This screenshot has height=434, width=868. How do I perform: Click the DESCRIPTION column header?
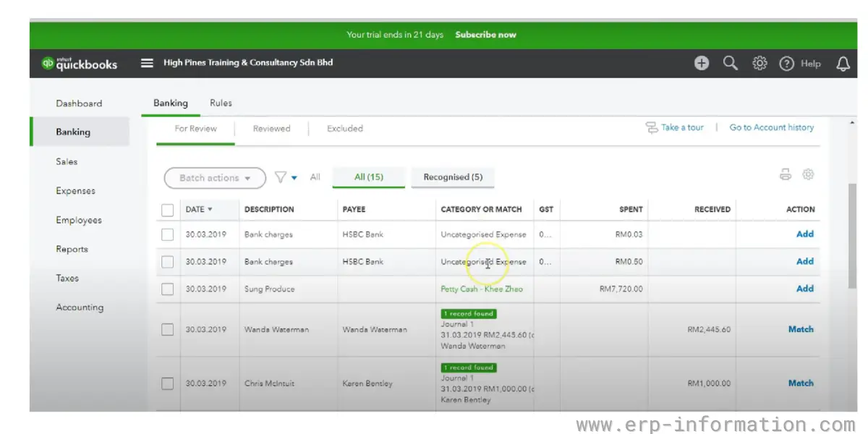click(269, 209)
